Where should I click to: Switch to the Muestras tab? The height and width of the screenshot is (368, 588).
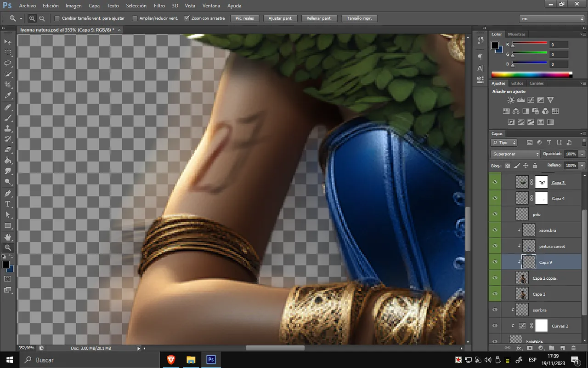(x=517, y=34)
